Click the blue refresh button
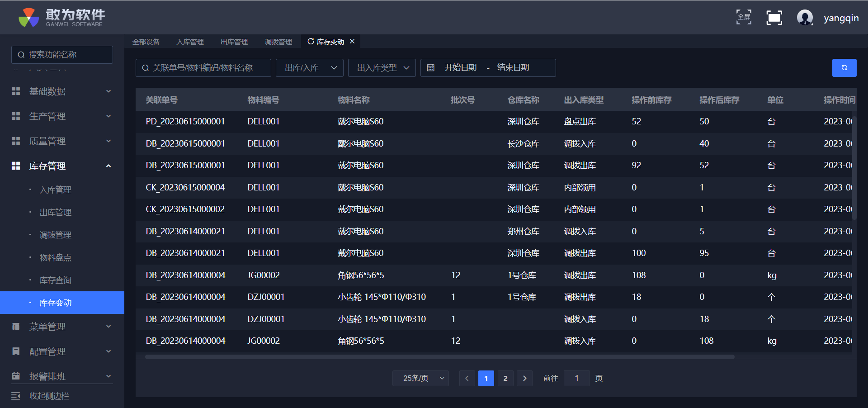The height and width of the screenshot is (408, 868). click(844, 68)
